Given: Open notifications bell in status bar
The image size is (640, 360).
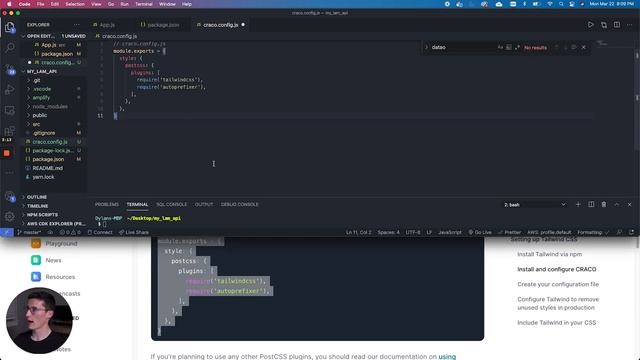Looking at the screenshot, I should tap(631, 232).
